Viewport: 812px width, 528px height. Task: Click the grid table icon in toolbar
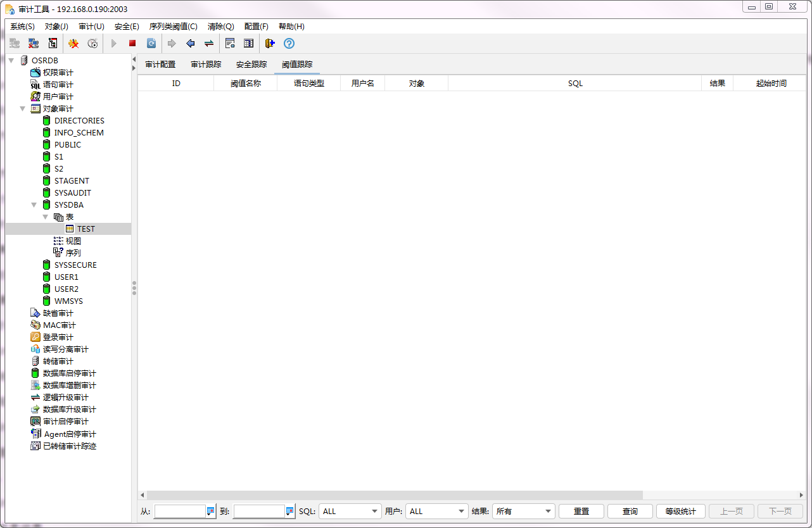point(248,44)
